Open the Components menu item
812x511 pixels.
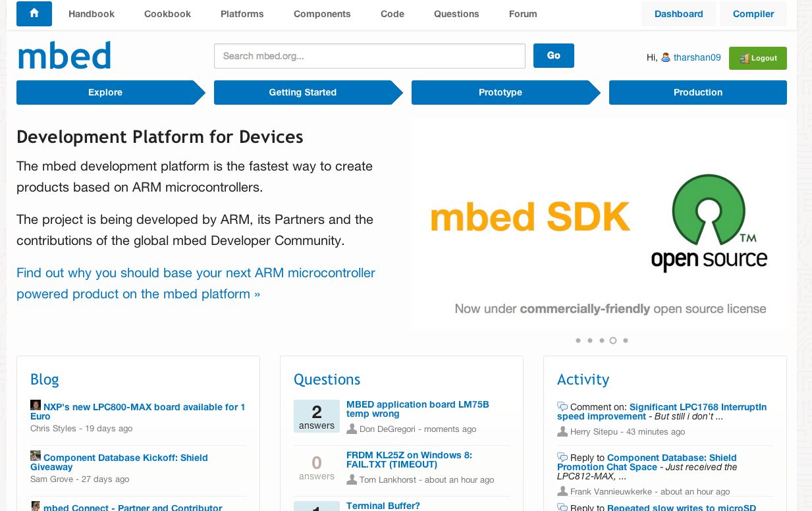point(322,14)
